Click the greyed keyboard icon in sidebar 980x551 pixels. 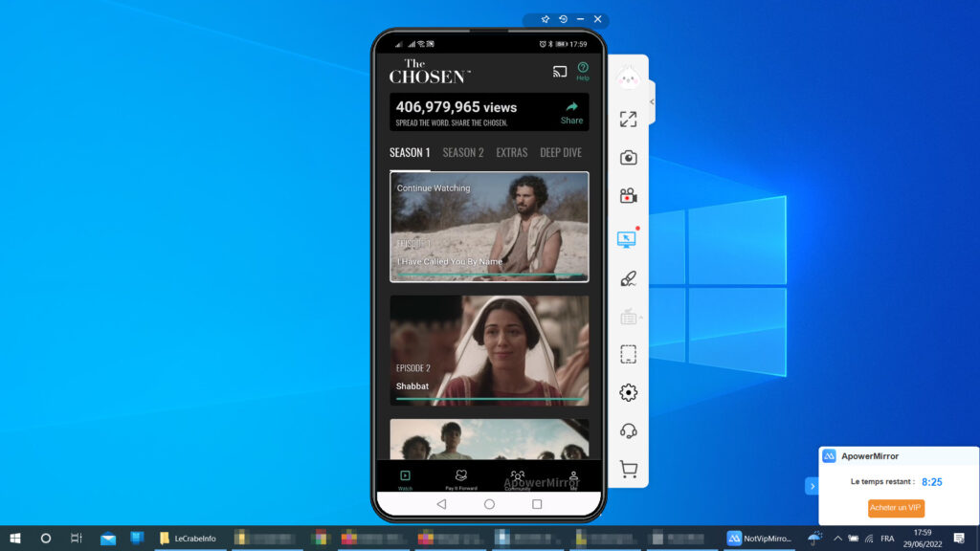pos(630,317)
